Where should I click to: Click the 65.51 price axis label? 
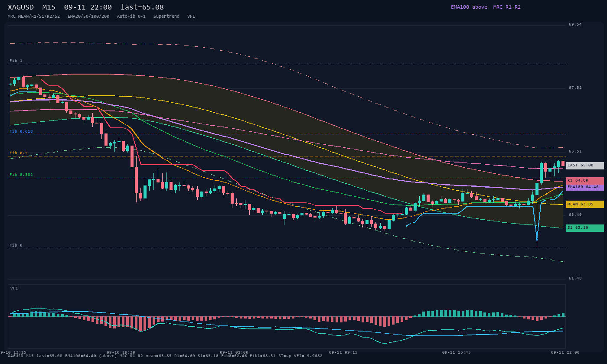click(575, 151)
